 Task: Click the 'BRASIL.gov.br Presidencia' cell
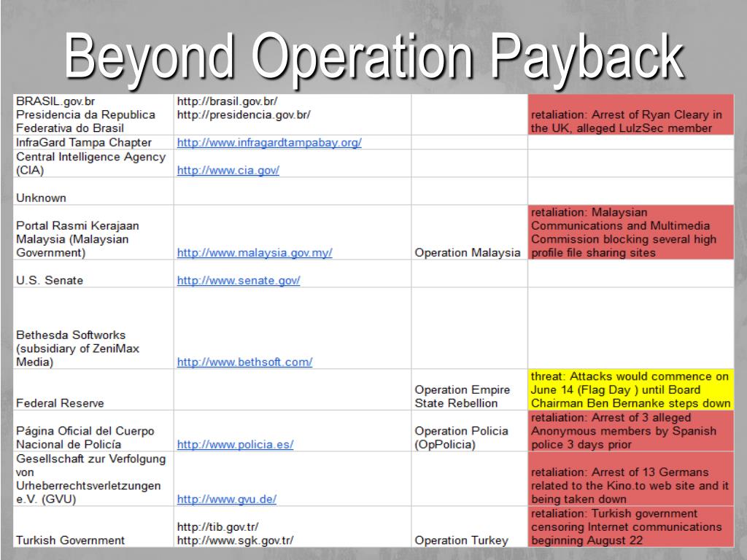[93, 114]
